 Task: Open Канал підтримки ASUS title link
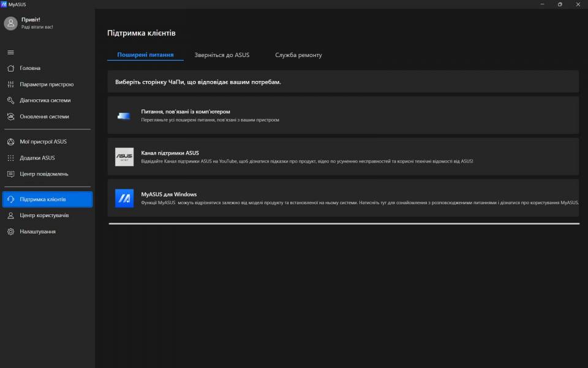point(170,153)
